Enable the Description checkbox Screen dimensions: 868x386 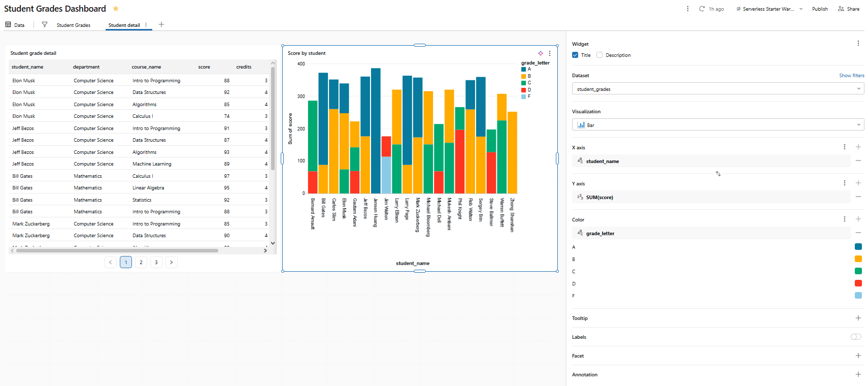point(599,55)
